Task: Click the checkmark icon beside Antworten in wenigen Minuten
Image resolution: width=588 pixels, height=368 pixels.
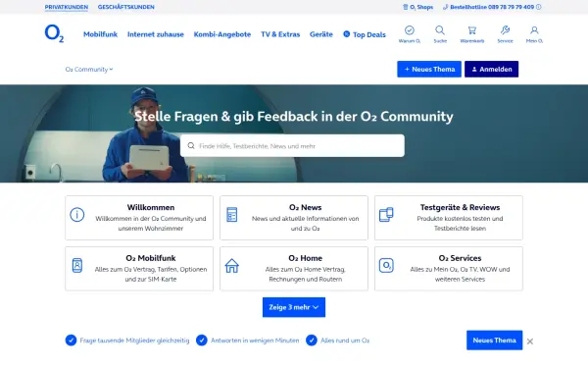Action: (201, 341)
